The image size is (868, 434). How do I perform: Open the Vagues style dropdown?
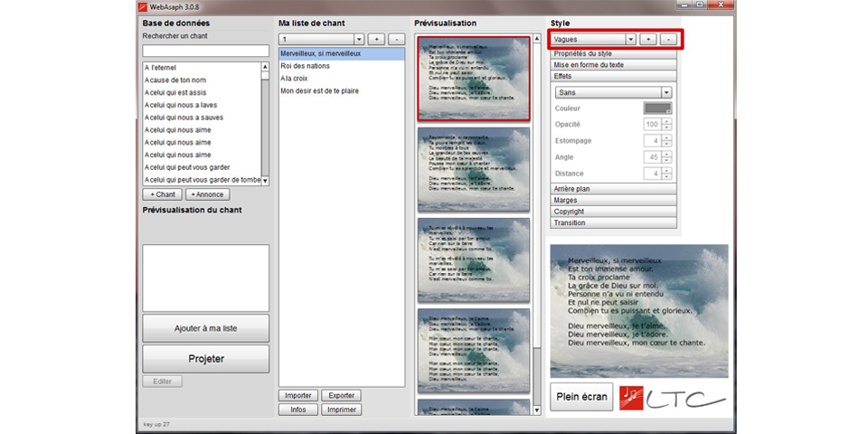[x=630, y=39]
